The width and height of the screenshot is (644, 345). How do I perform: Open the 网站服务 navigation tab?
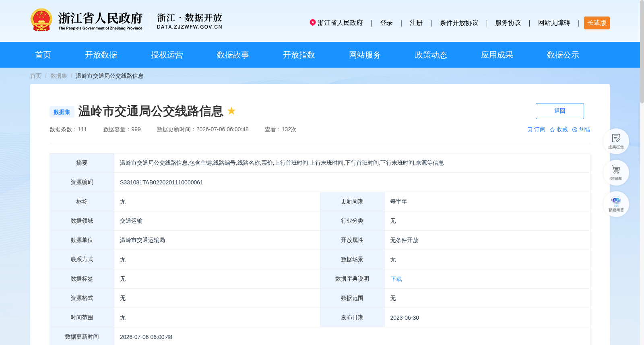pos(365,55)
